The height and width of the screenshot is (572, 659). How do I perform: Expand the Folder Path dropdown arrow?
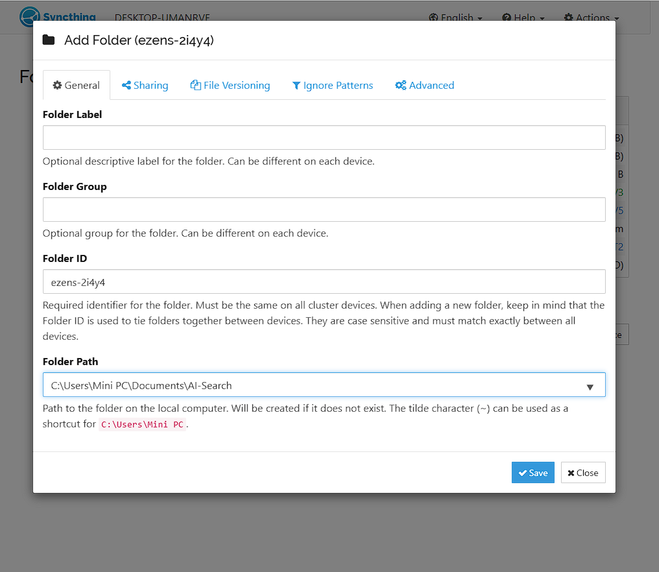(590, 387)
